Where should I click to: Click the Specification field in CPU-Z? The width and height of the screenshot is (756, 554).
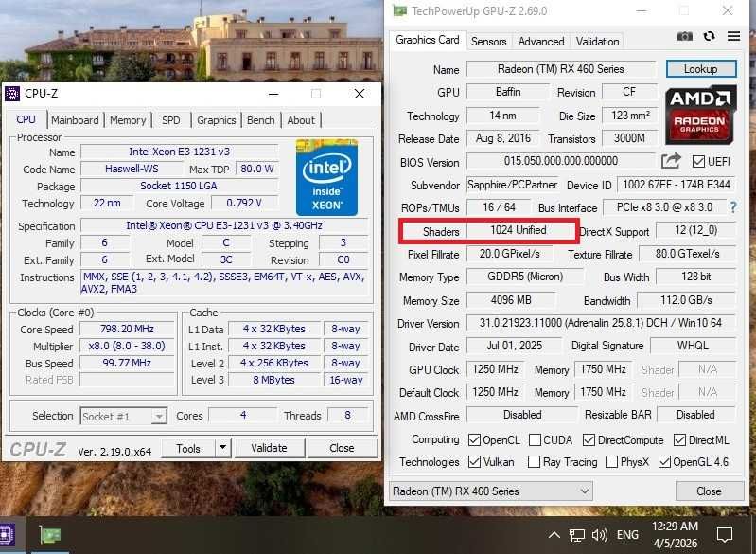pyautogui.click(x=224, y=225)
